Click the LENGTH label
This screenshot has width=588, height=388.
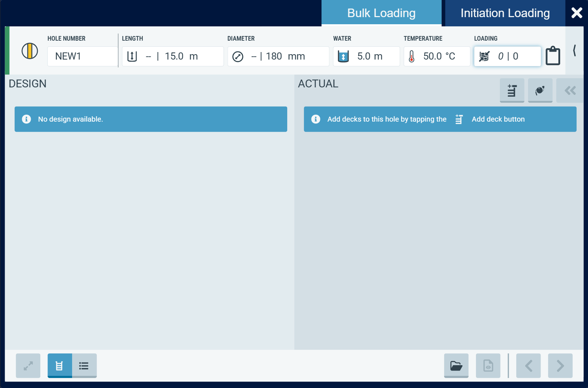pos(132,39)
